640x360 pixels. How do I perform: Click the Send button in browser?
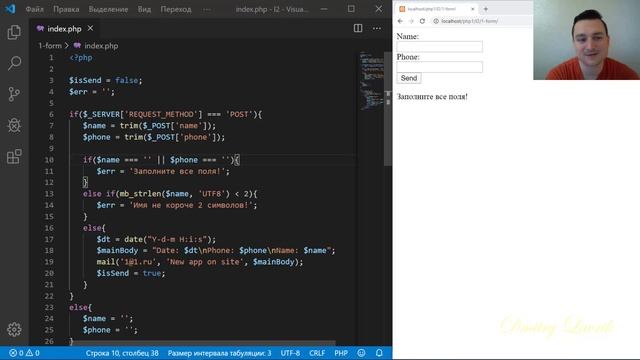point(409,78)
